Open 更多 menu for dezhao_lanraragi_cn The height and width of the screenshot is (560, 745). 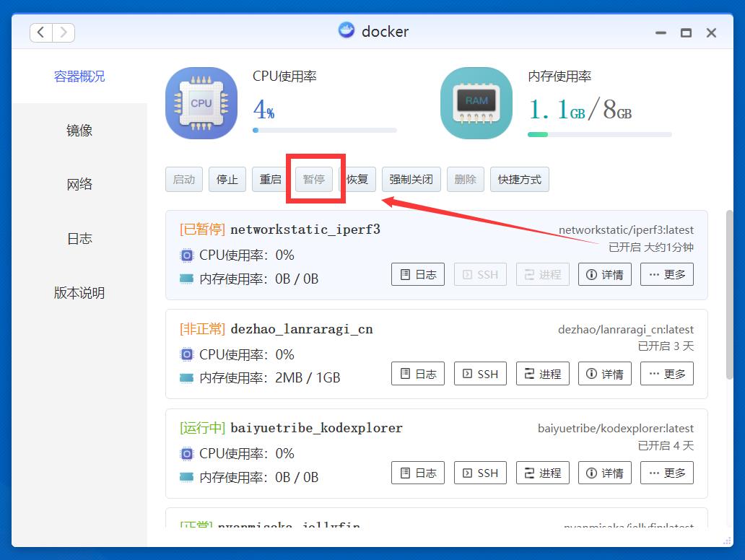(666, 373)
